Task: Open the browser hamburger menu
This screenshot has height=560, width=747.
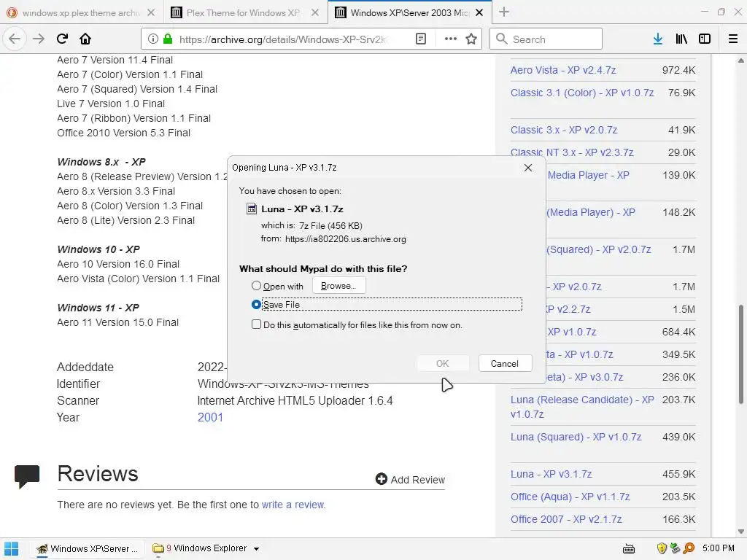Action: tap(733, 39)
